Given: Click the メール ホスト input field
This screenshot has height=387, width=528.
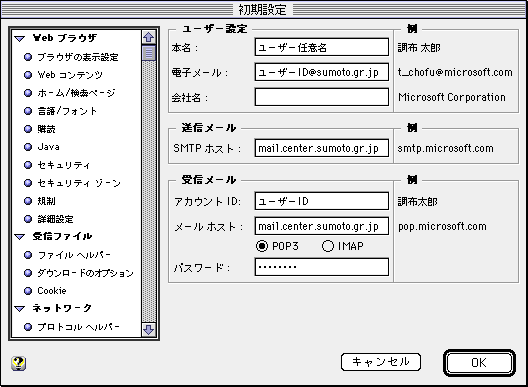Looking at the screenshot, I should (322, 226).
